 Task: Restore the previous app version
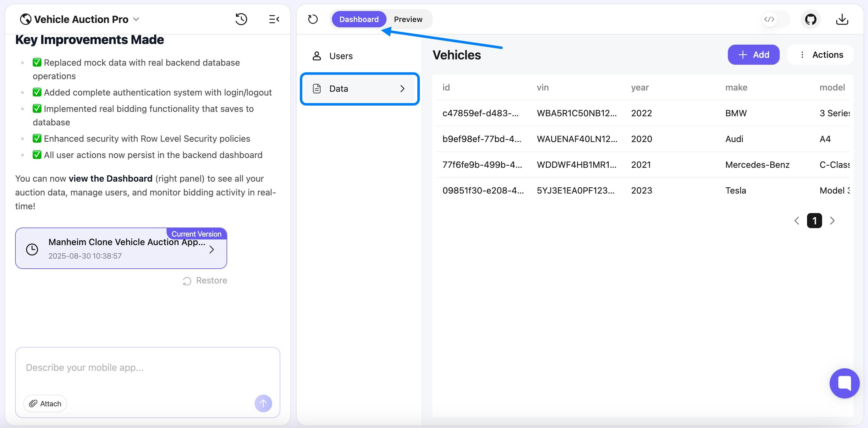(x=205, y=280)
